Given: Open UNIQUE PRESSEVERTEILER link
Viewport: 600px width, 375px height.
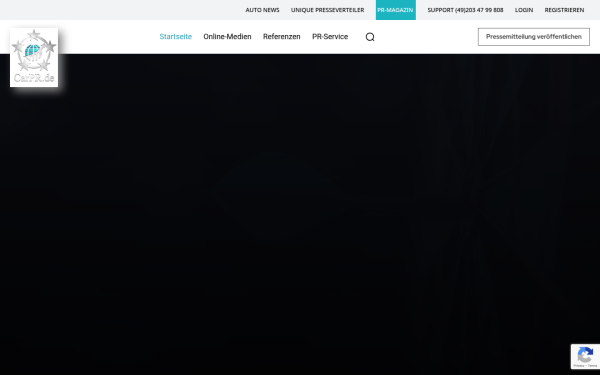Looking at the screenshot, I should [x=328, y=10].
